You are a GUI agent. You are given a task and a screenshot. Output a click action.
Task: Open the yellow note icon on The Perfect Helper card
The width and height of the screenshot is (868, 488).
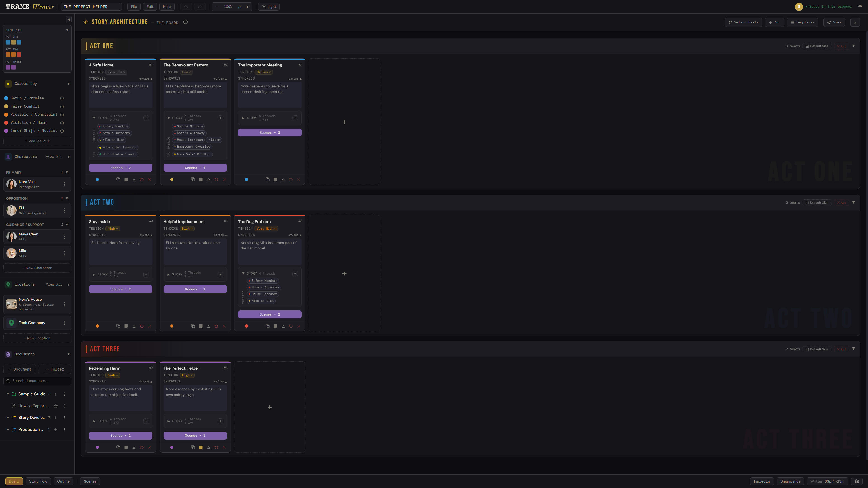click(201, 447)
